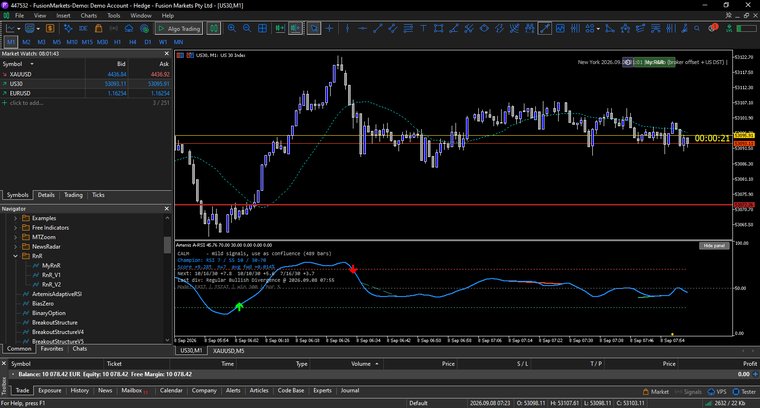Open the VPS link at bottom right
The image size is (760, 408).
717,392
